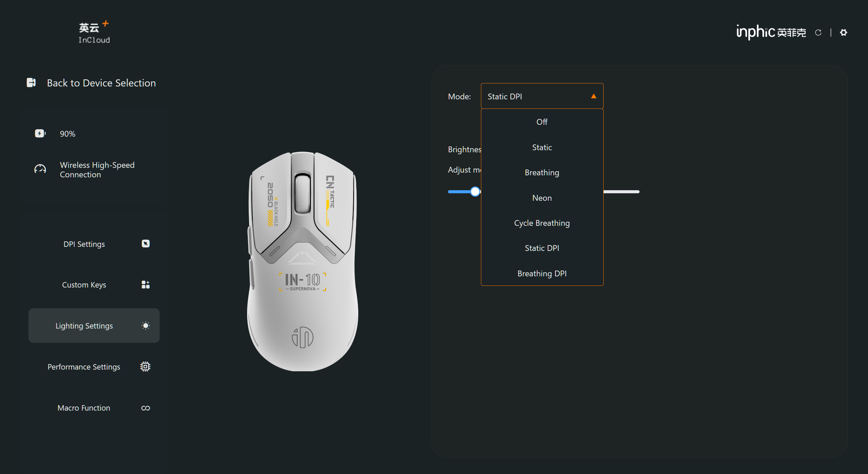Image resolution: width=868 pixels, height=474 pixels.
Task: Click the Macro Function infinity icon
Action: [145, 408]
